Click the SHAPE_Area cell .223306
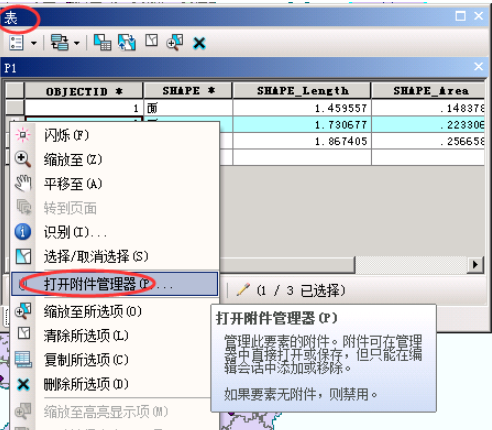This screenshot has width=492, height=430. click(428, 125)
